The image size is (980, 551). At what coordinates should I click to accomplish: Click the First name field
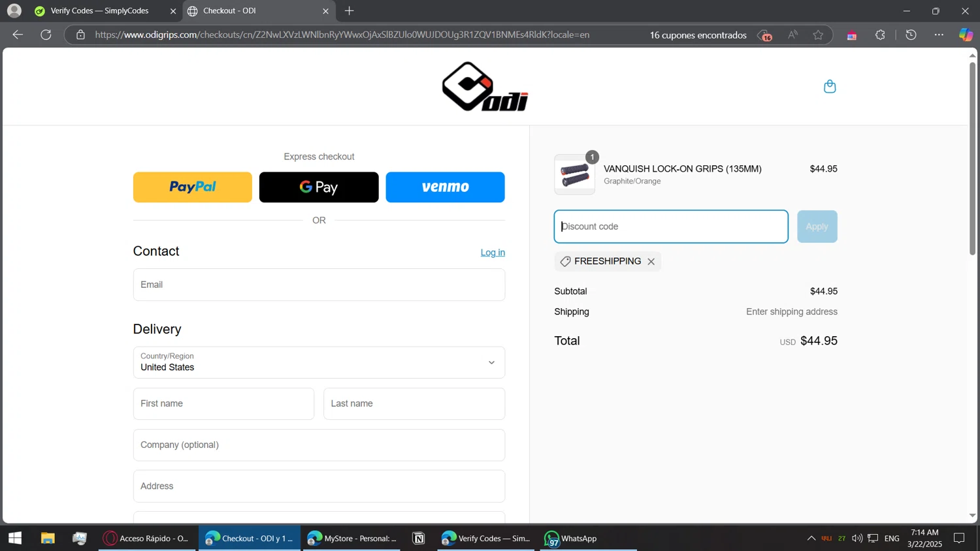point(223,403)
